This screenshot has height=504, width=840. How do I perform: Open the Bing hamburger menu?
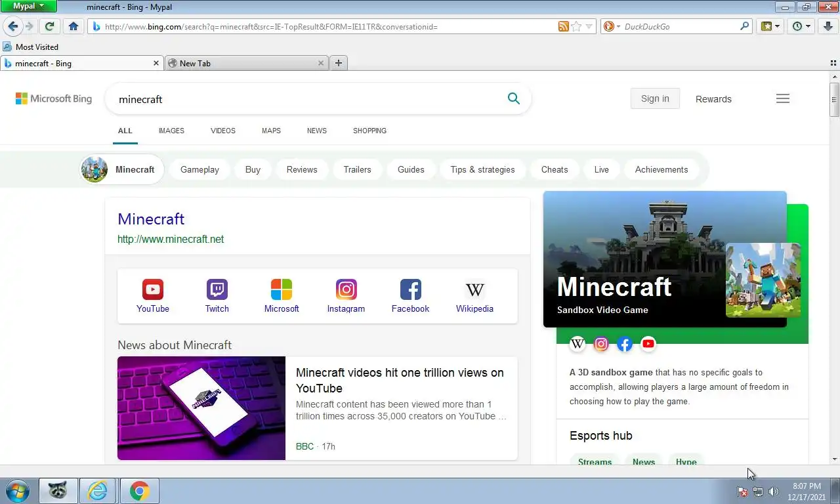782,98
